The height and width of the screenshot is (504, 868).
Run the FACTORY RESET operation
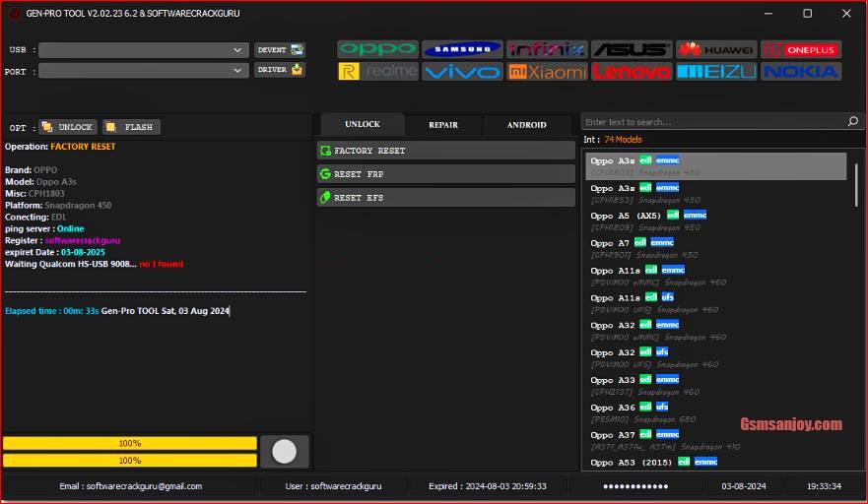(446, 151)
